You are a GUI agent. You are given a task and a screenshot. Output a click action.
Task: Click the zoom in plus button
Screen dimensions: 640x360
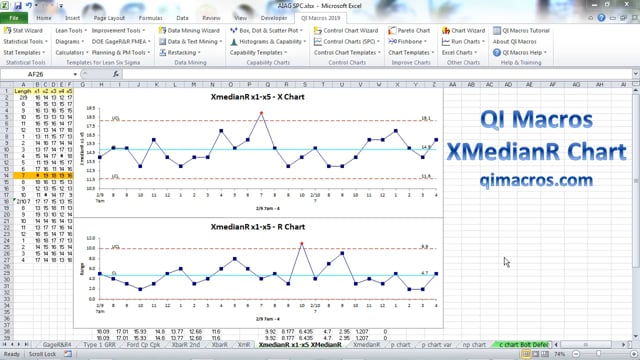[634, 354]
